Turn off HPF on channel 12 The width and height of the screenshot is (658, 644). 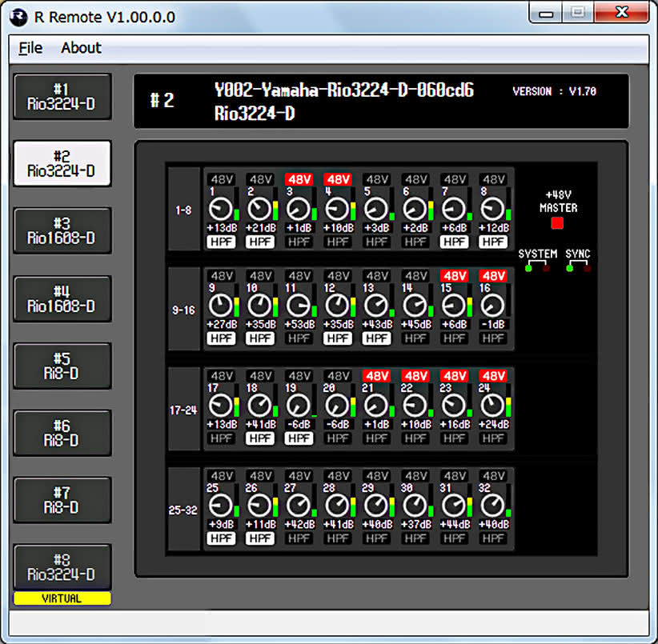(x=338, y=338)
